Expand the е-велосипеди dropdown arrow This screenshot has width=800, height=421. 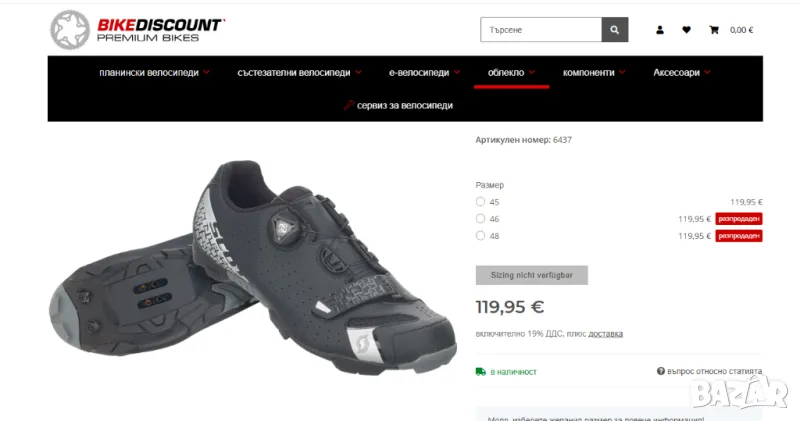point(457,72)
